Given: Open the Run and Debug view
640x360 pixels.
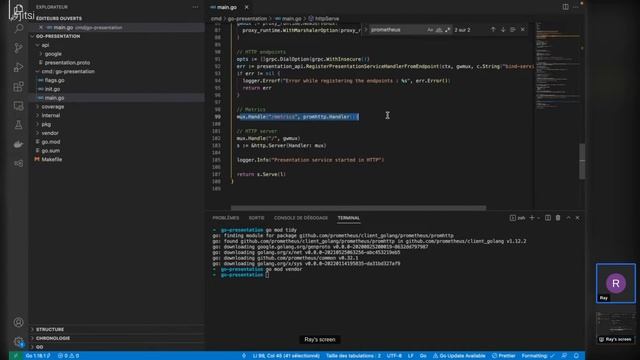Looking at the screenshot, I should point(18,67).
